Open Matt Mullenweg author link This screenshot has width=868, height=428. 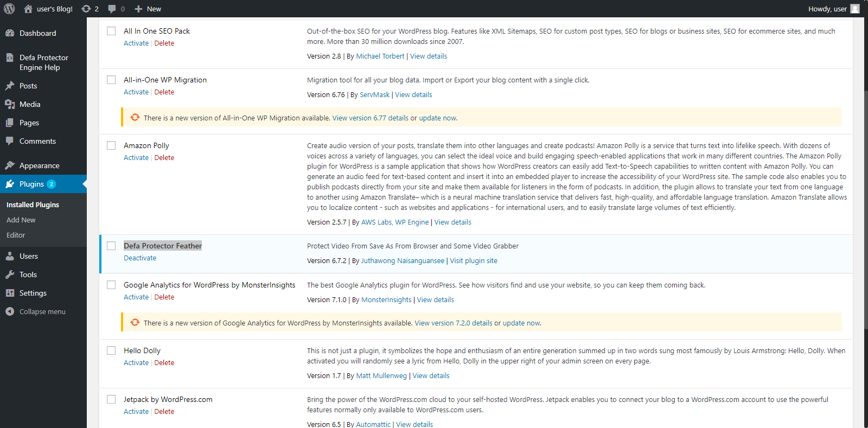(381, 375)
